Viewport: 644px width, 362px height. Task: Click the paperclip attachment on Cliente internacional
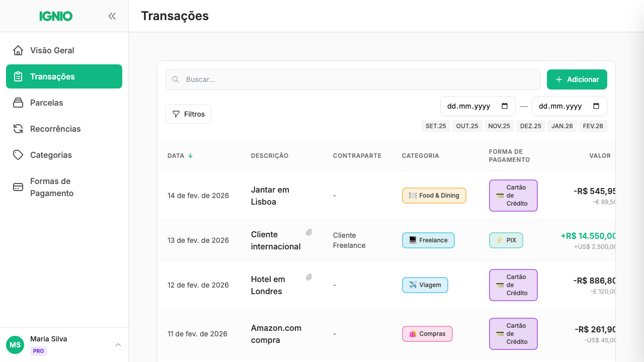(309, 232)
